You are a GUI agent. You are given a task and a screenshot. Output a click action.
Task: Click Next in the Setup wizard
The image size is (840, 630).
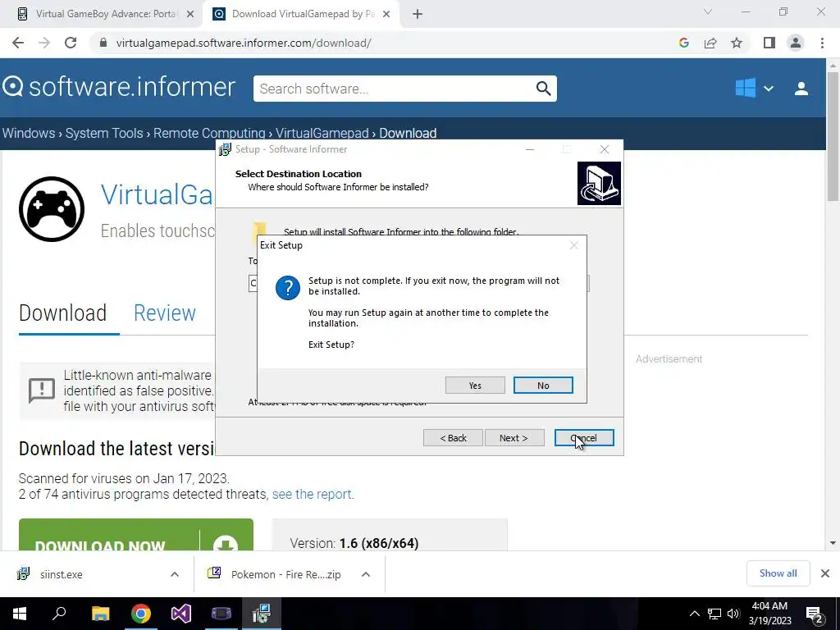tap(514, 438)
